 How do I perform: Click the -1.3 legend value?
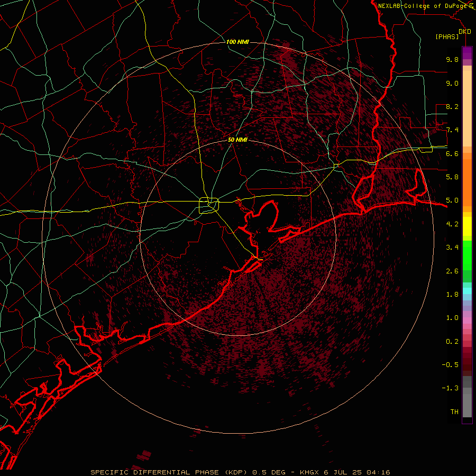point(450,388)
